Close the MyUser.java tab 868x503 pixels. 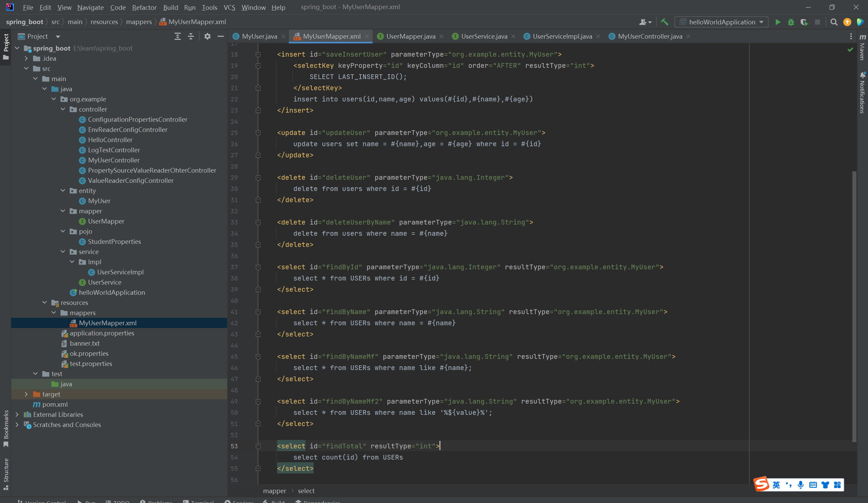(x=283, y=37)
